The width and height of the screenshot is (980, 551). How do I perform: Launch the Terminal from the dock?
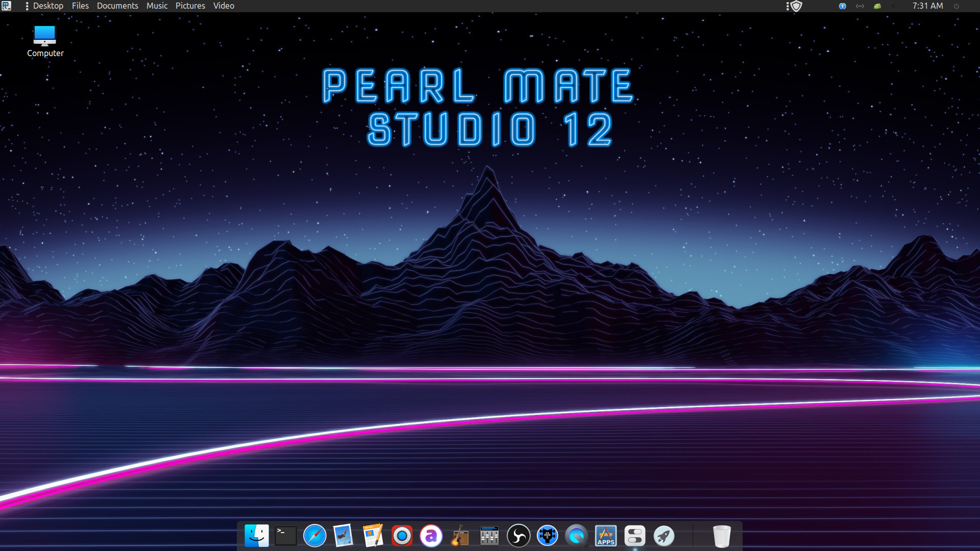pos(285,536)
